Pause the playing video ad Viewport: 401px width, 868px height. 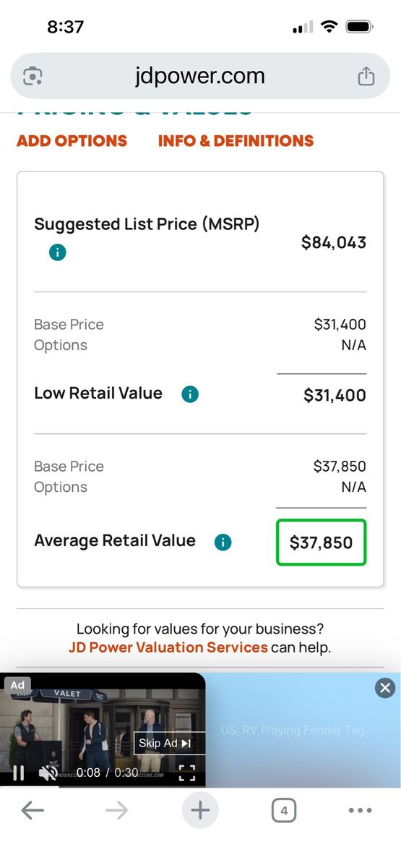[19, 773]
